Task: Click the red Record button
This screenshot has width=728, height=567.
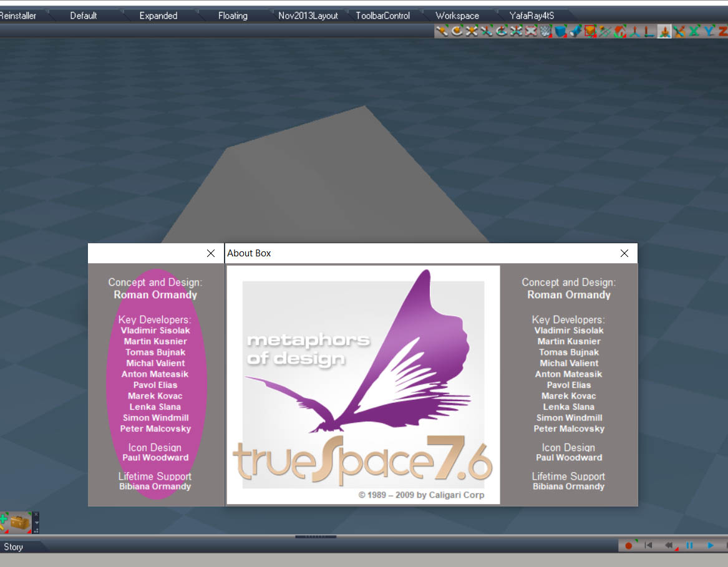Action: pyautogui.click(x=628, y=546)
